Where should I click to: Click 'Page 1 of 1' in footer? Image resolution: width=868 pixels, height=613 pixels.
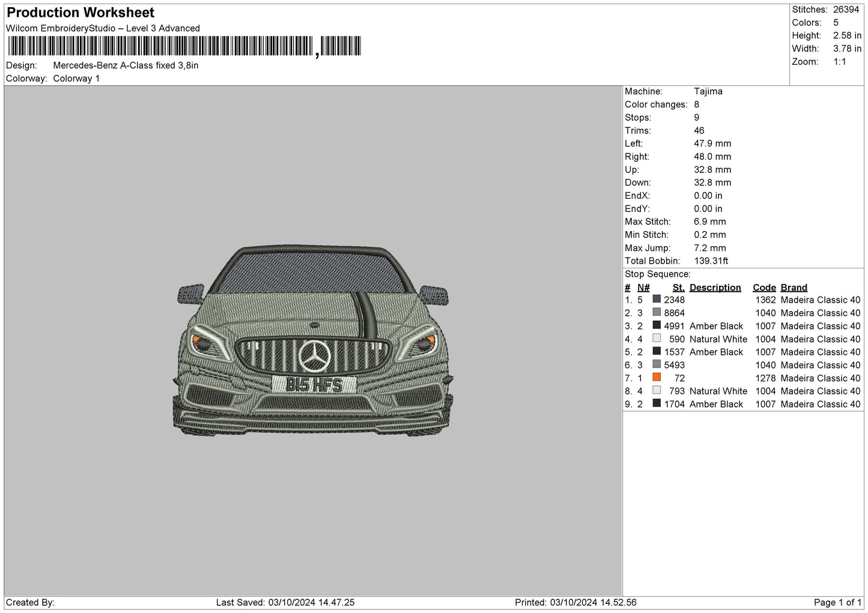tap(837, 602)
